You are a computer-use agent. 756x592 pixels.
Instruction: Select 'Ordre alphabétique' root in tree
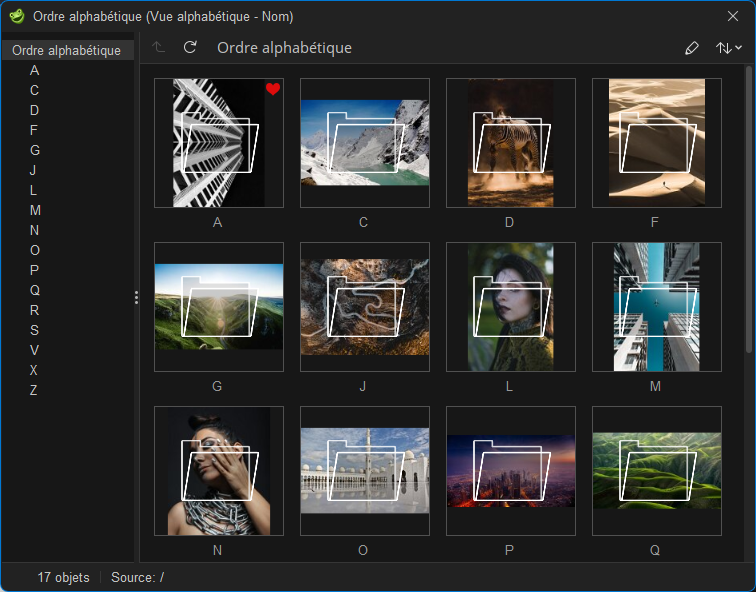coord(66,50)
